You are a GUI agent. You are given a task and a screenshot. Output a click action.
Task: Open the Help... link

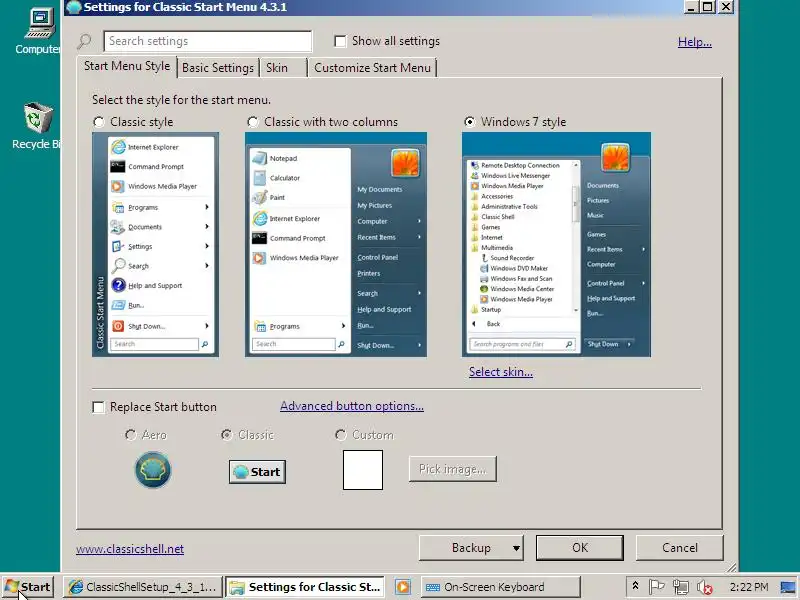(694, 42)
